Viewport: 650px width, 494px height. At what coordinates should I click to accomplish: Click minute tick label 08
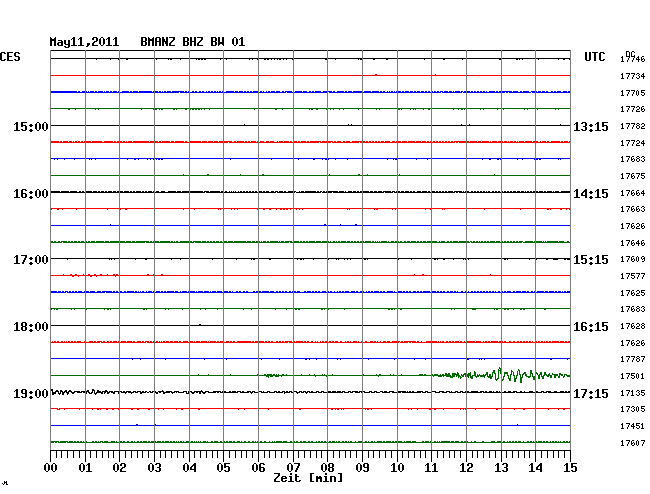327,468
